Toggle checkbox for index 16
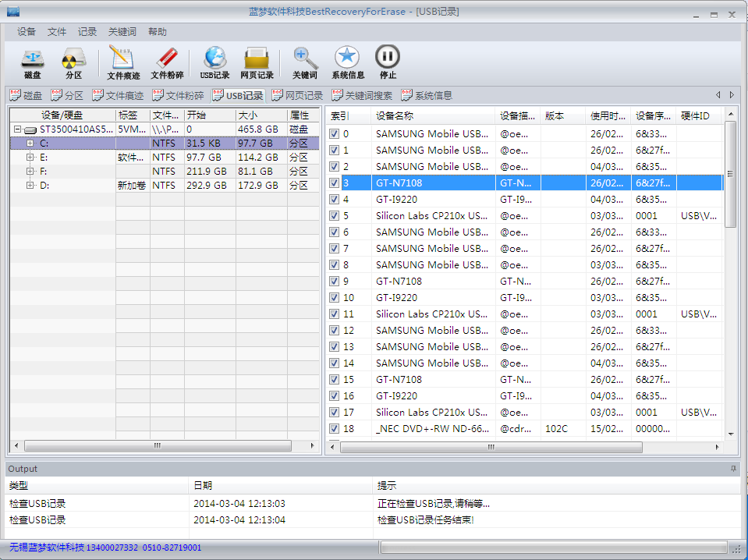The width and height of the screenshot is (748, 560). click(x=335, y=396)
